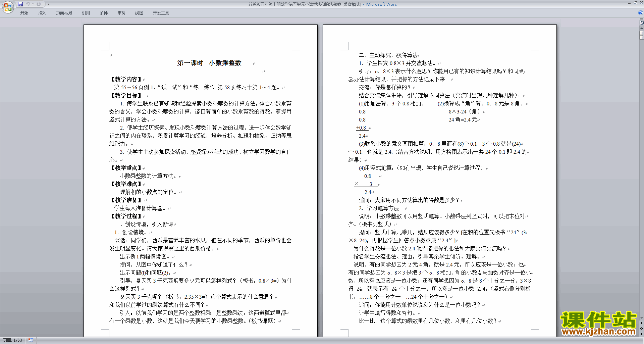Click the Undo arrow icon
644x344 pixels.
28,4
